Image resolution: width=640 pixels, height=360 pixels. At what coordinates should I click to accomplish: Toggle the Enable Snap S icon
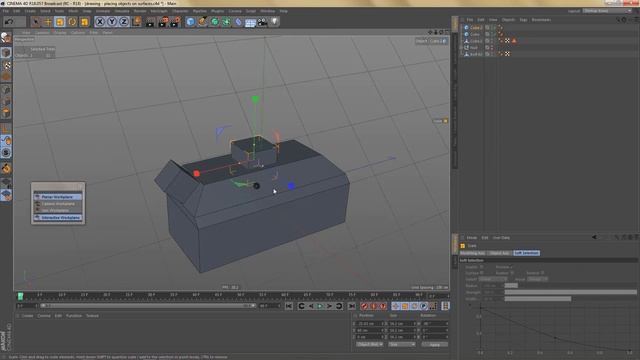click(6, 153)
